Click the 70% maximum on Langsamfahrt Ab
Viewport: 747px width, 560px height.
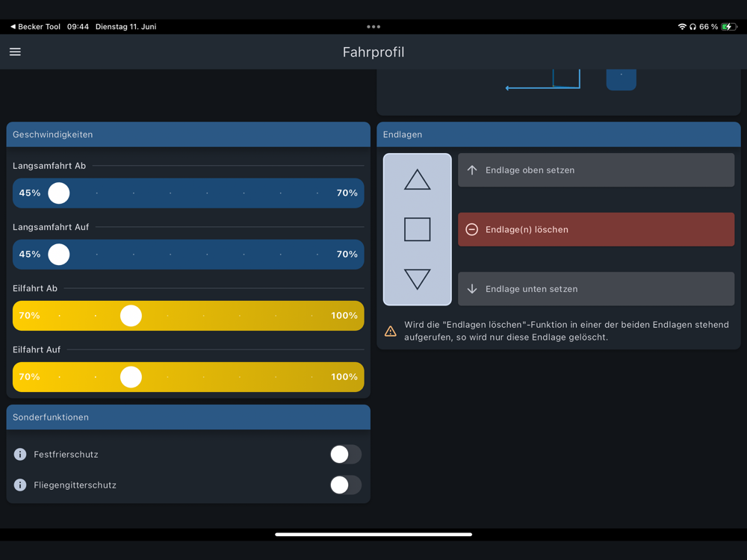click(x=347, y=193)
